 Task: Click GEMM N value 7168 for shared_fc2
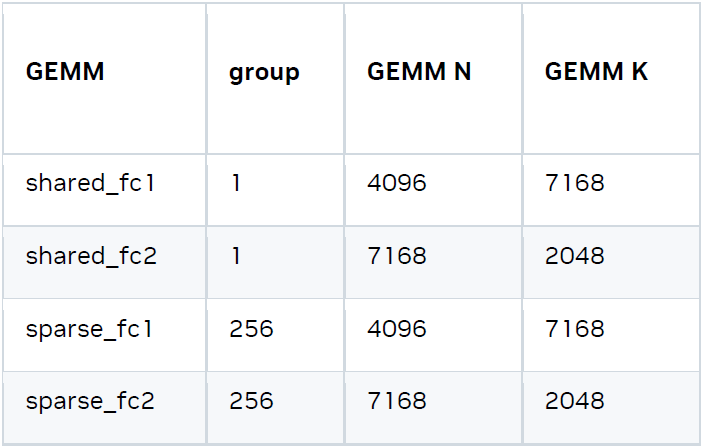point(397,256)
